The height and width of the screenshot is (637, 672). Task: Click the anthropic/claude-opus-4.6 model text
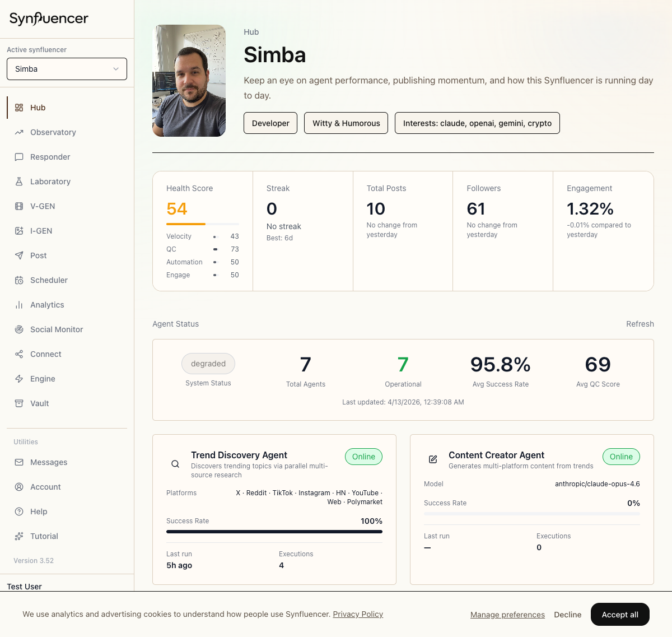[598, 484]
